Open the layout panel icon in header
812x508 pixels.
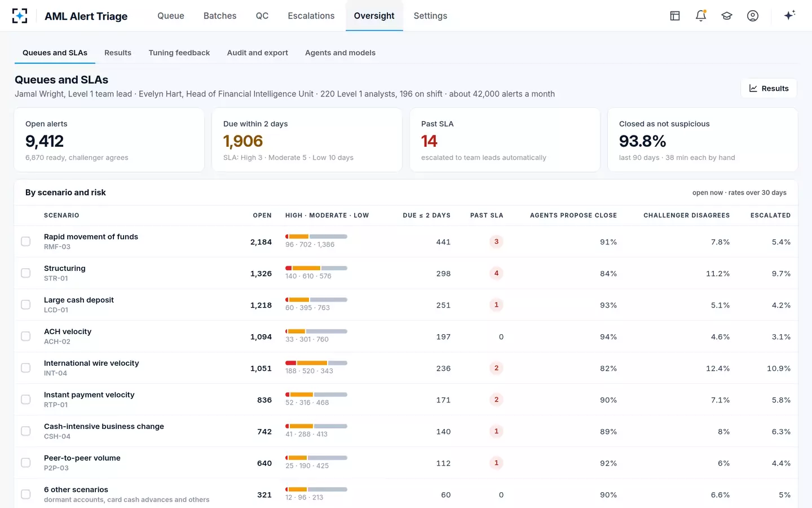point(675,16)
